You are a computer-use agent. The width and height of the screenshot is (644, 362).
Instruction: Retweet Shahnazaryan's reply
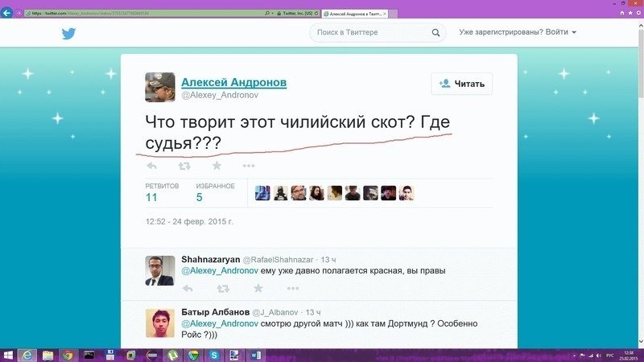pyautogui.click(x=223, y=289)
